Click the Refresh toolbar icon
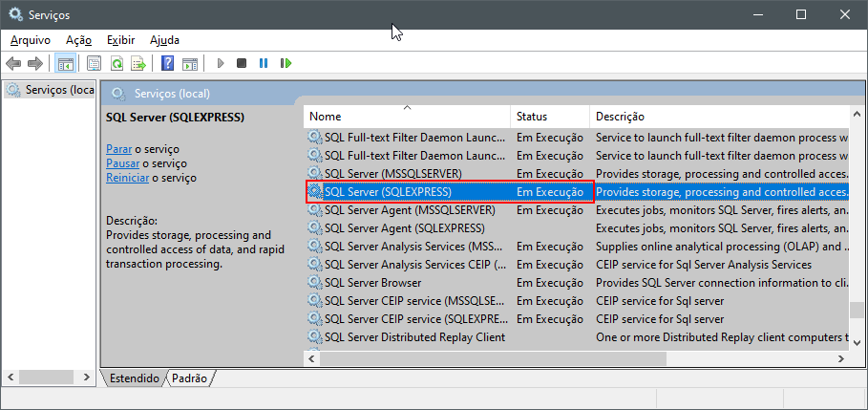The width and height of the screenshot is (868, 410). point(116,63)
